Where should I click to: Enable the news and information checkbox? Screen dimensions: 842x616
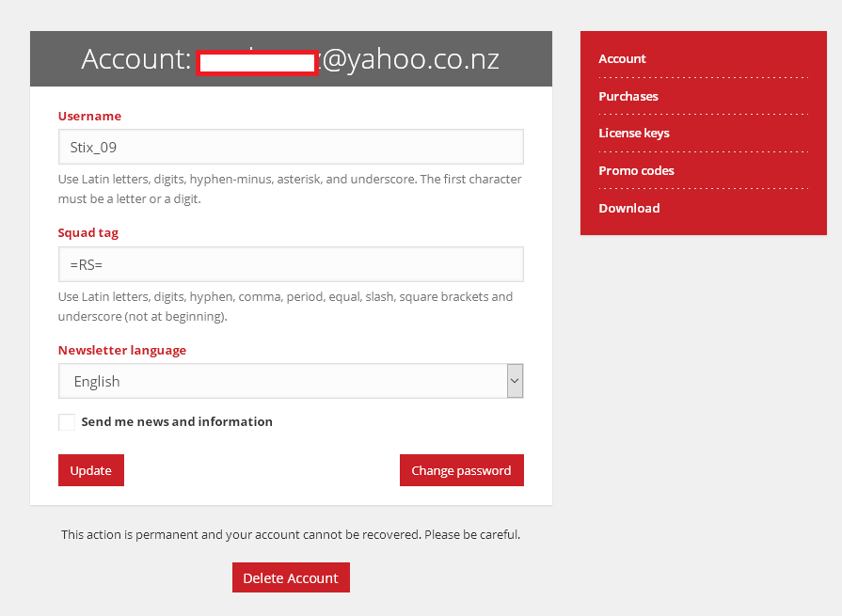point(67,422)
